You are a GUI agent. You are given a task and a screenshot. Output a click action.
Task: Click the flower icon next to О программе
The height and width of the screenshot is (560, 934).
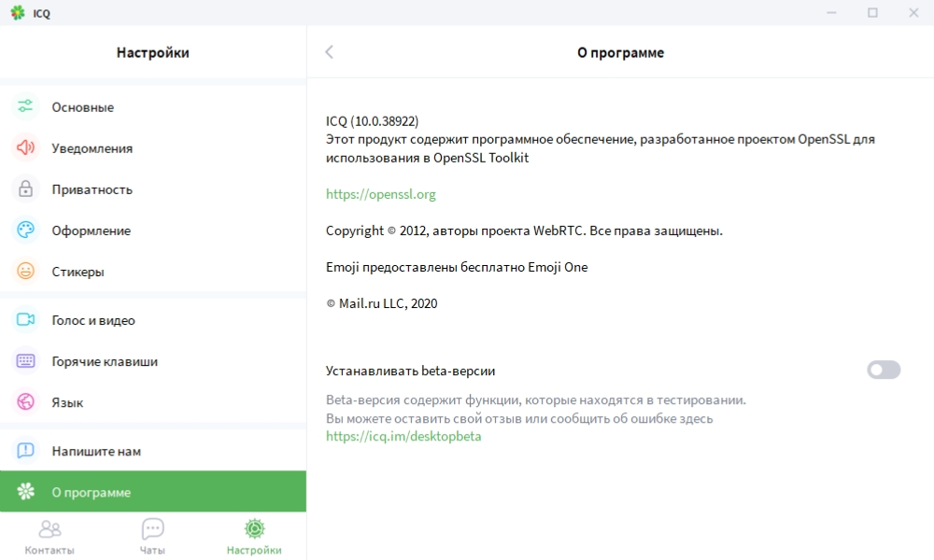pos(25,492)
